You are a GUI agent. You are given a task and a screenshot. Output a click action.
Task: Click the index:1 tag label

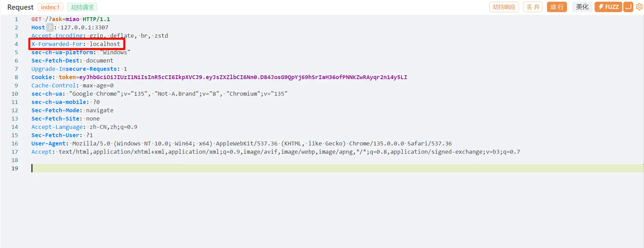(x=50, y=7)
